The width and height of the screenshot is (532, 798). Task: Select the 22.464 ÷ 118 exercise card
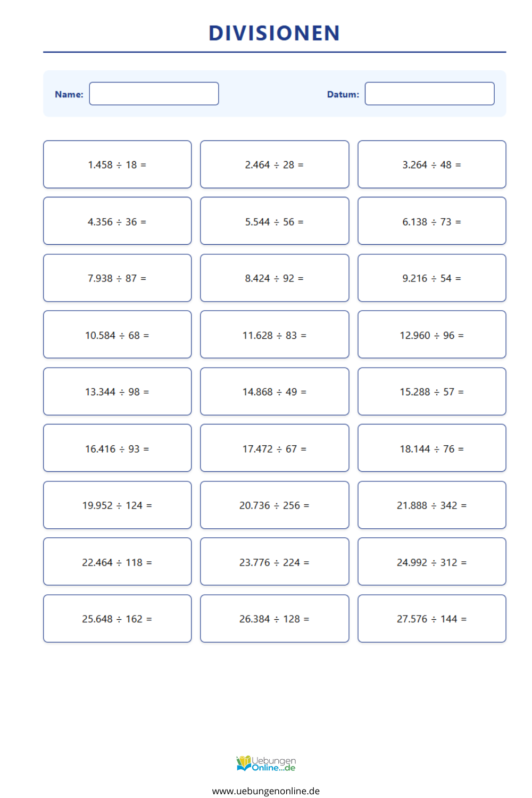[117, 562]
